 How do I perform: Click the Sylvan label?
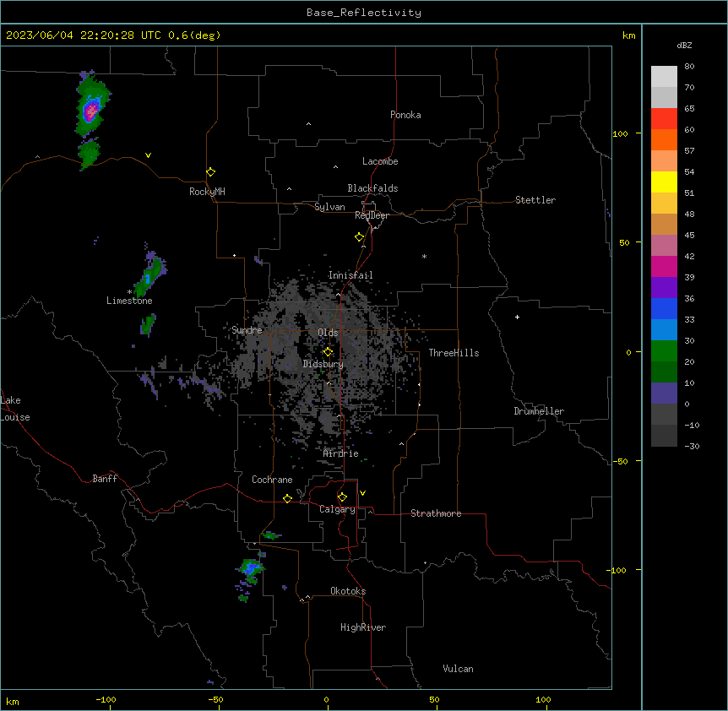click(329, 207)
